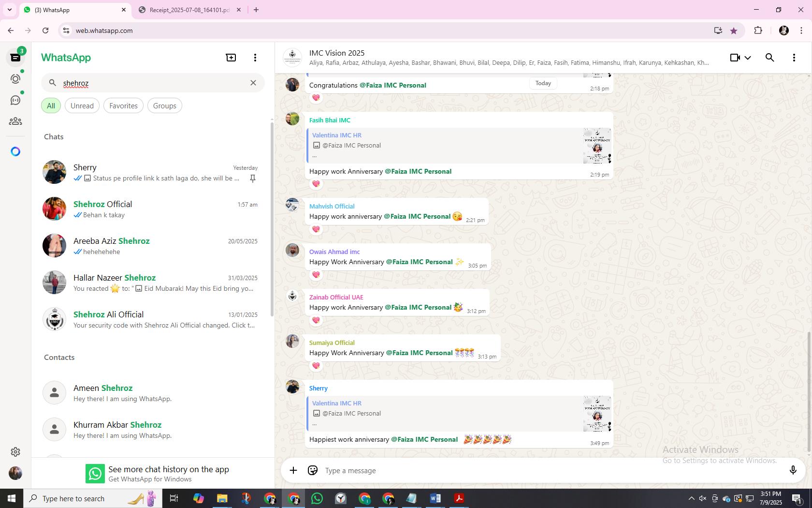Open the Chats icon in the sidebar
812x508 pixels.
pyautogui.click(x=15, y=58)
